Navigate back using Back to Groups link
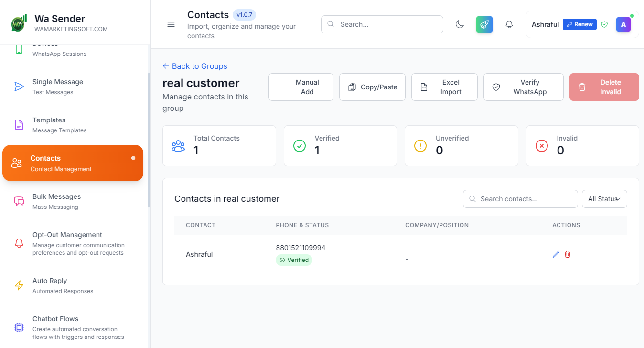Viewport: 644px width, 348px height. 194,66
